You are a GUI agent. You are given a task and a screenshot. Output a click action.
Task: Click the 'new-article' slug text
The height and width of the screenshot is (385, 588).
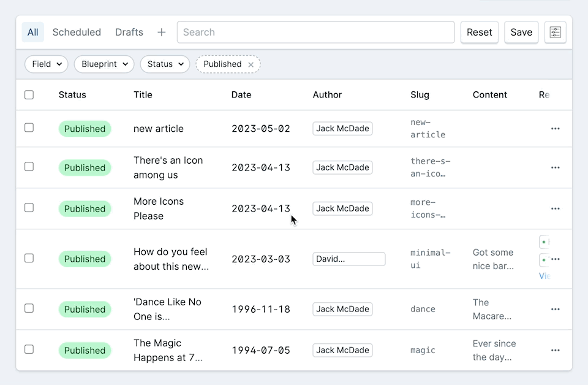pyautogui.click(x=428, y=128)
